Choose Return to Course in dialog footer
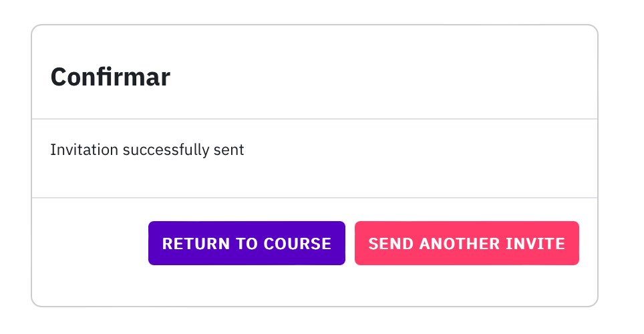Viewport: 644px width, 334px height. (x=247, y=243)
